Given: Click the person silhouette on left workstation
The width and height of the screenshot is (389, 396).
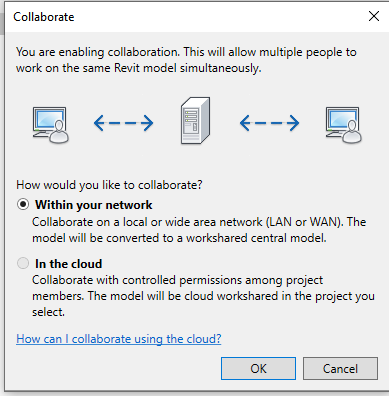Looking at the screenshot, I should [60, 132].
